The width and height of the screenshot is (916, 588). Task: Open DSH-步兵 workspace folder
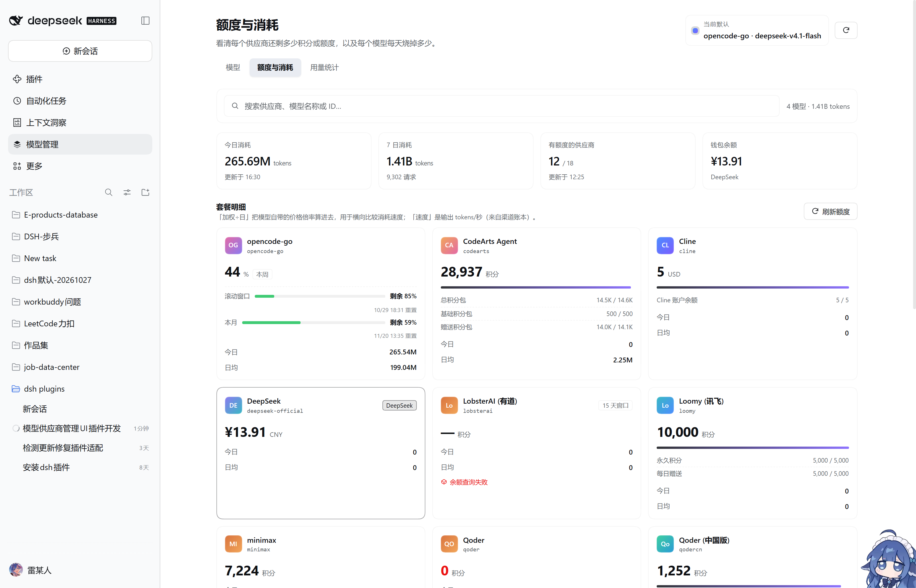tap(80, 237)
